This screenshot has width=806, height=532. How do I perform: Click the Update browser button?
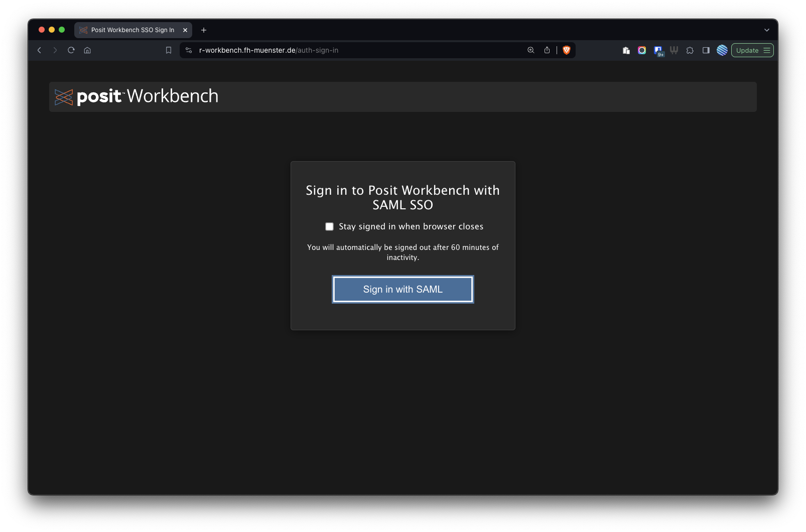(747, 50)
